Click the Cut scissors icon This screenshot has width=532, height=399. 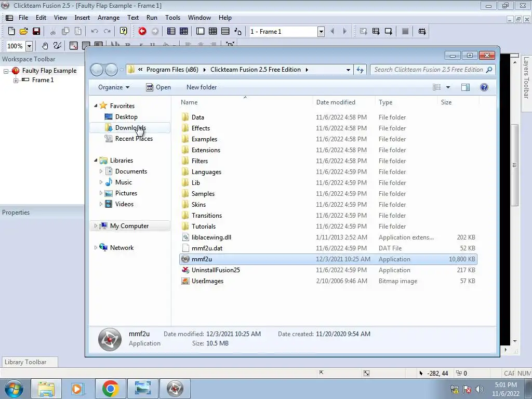tap(52, 31)
